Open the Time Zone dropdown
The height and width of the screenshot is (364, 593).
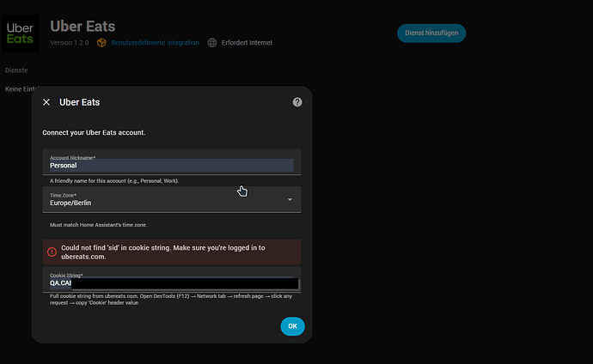point(172,199)
